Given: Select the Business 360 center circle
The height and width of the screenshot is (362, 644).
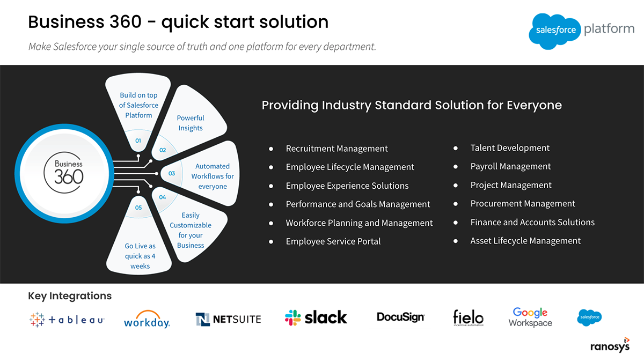Looking at the screenshot, I should (x=68, y=173).
